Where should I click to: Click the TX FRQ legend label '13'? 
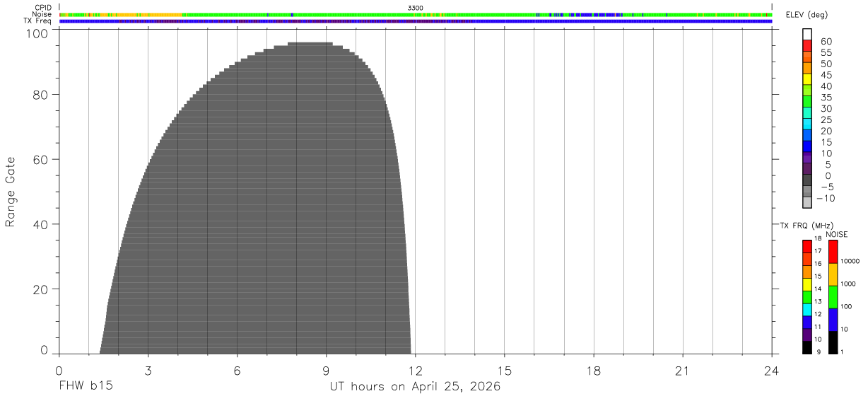pyautogui.click(x=818, y=302)
